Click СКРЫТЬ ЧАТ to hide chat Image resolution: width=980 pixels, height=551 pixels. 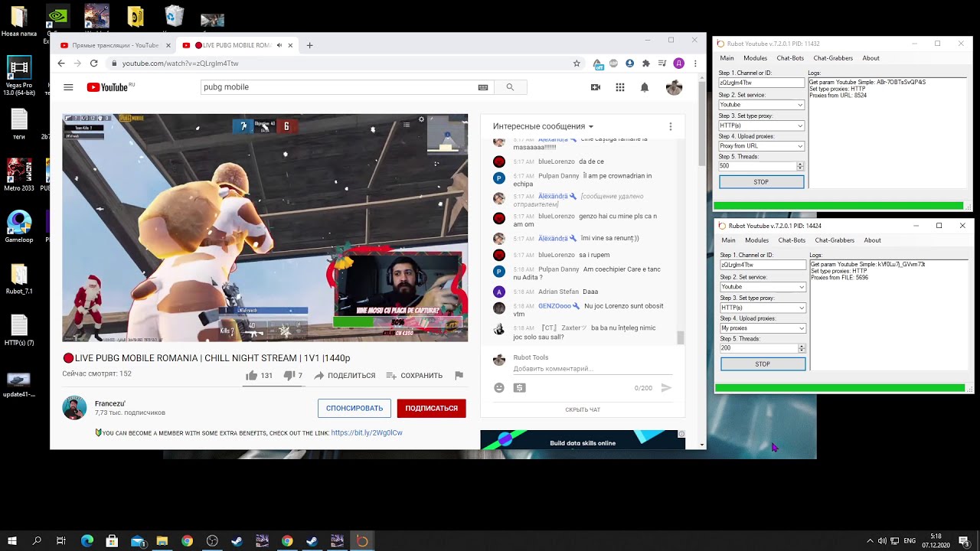point(583,410)
